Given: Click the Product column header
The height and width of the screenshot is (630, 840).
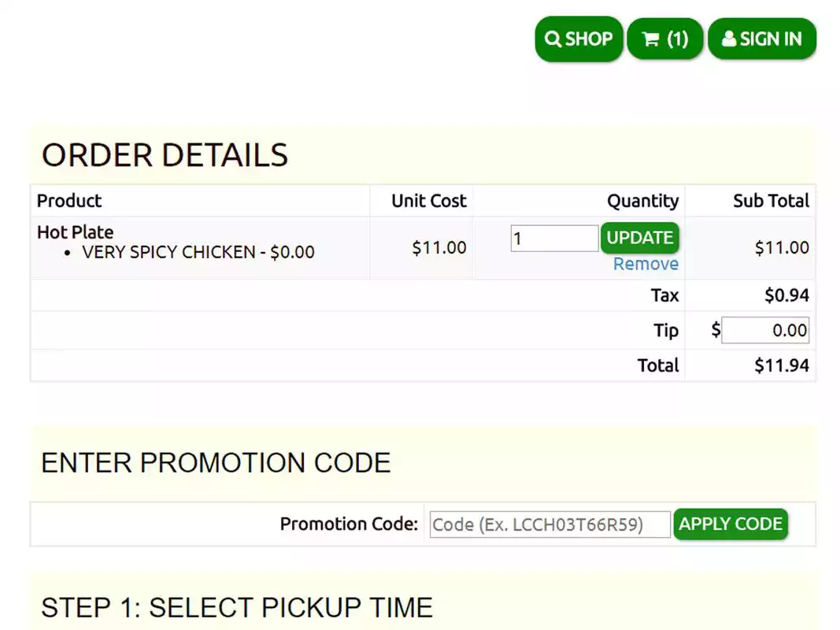Looking at the screenshot, I should point(69,201).
